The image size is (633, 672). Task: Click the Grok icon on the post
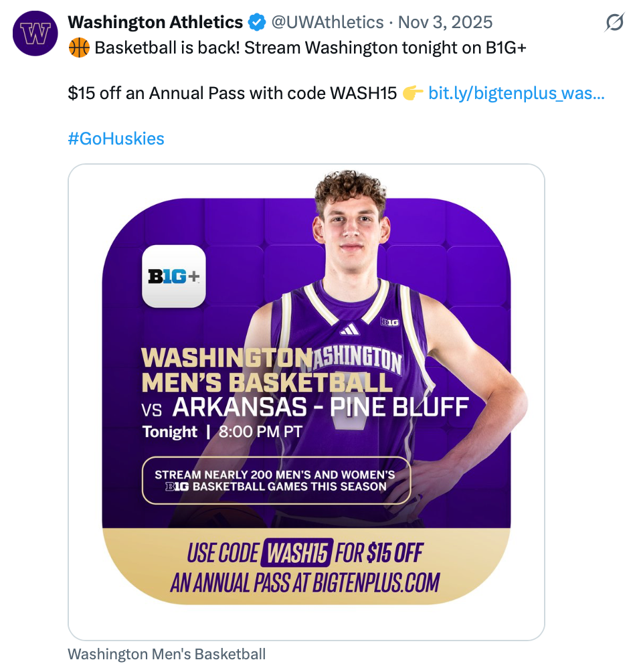(x=614, y=23)
